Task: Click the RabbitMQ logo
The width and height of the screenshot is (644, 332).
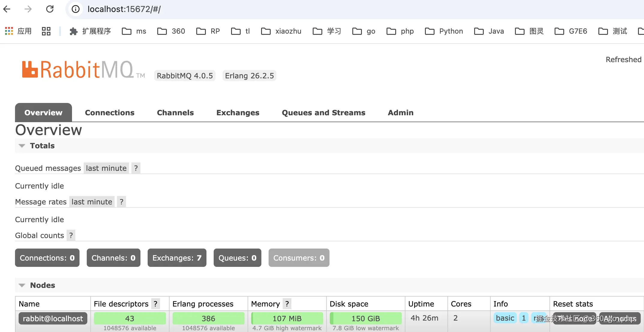Action: [78, 70]
